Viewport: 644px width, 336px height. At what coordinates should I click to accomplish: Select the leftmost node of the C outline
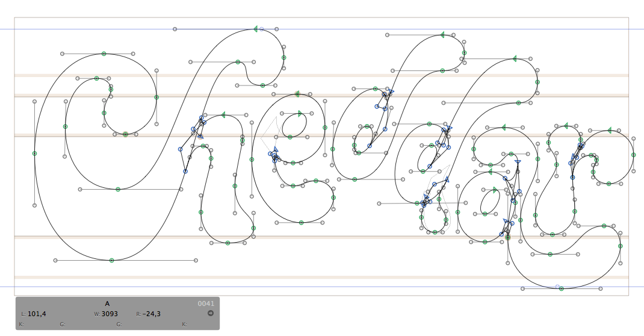point(34,154)
